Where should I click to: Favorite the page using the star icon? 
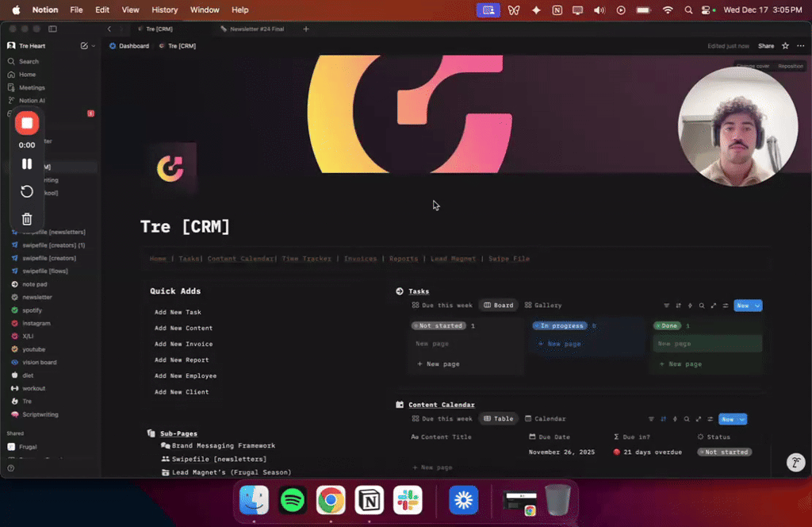click(784, 46)
